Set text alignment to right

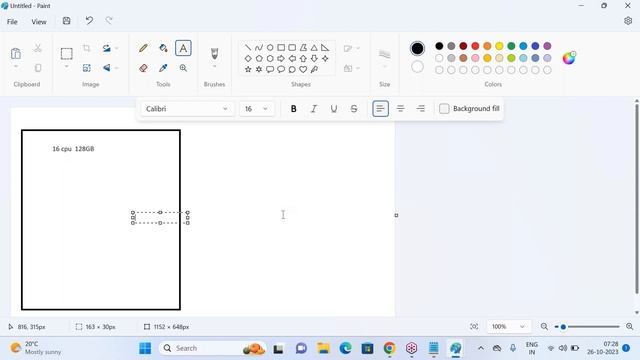(x=420, y=109)
